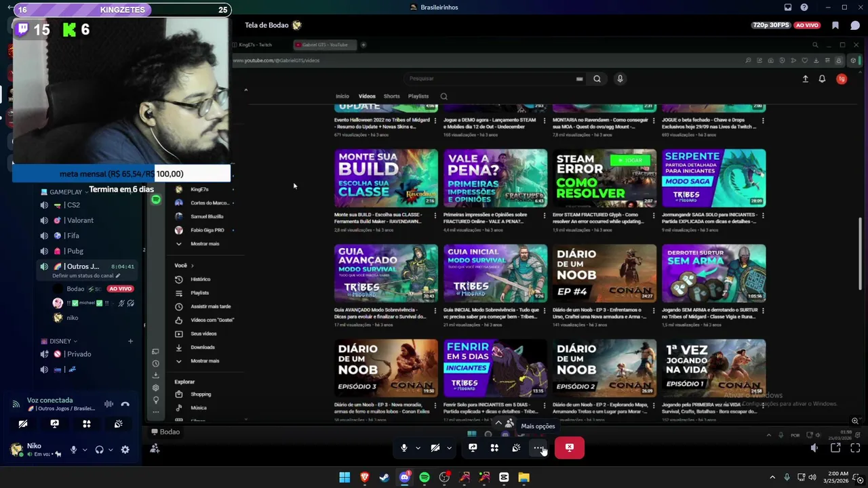
Task: Open Spotify from Windows taskbar
Action: (425, 477)
